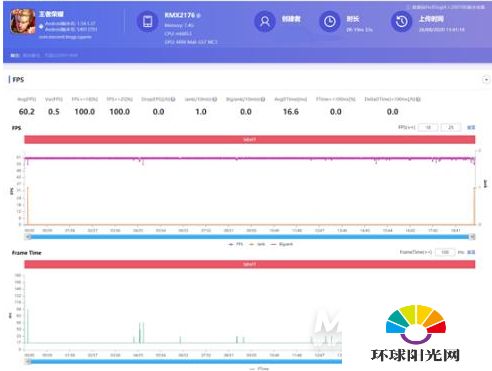Click the Frame Time section heading
The image size is (492, 371).
coord(27,253)
